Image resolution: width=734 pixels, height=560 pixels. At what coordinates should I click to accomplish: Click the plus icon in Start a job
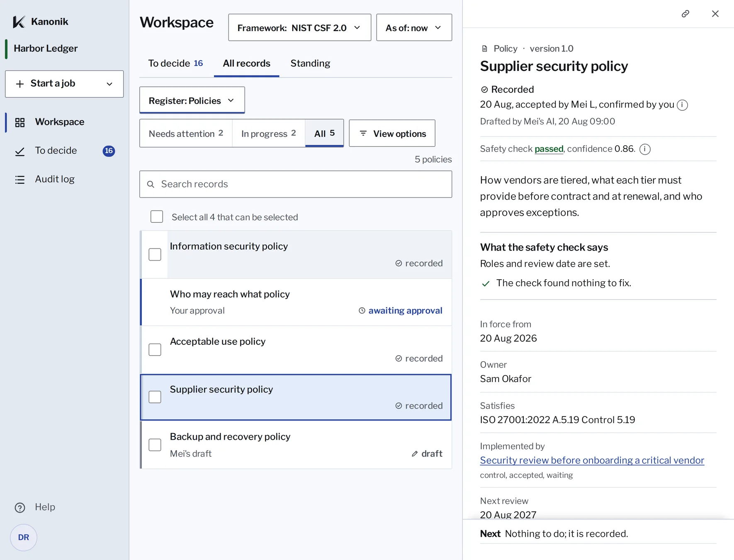(20, 84)
